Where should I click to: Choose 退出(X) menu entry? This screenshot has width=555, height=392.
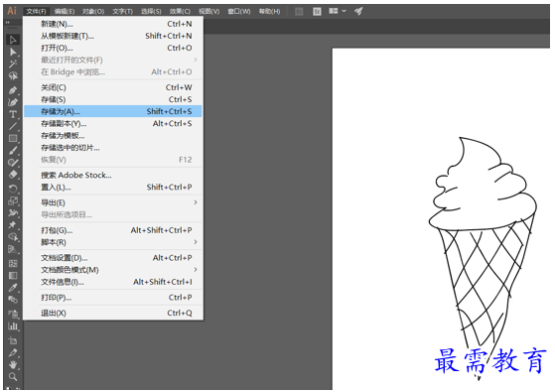(x=113, y=314)
